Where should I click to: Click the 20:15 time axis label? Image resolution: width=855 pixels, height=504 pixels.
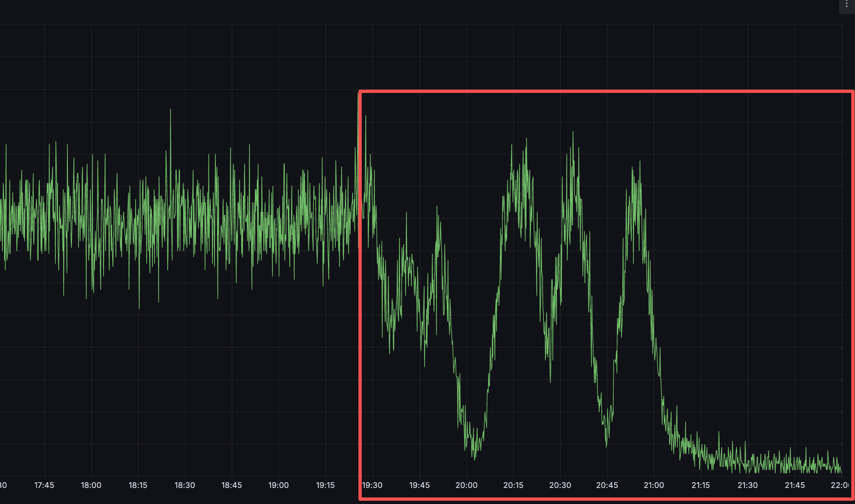513,485
